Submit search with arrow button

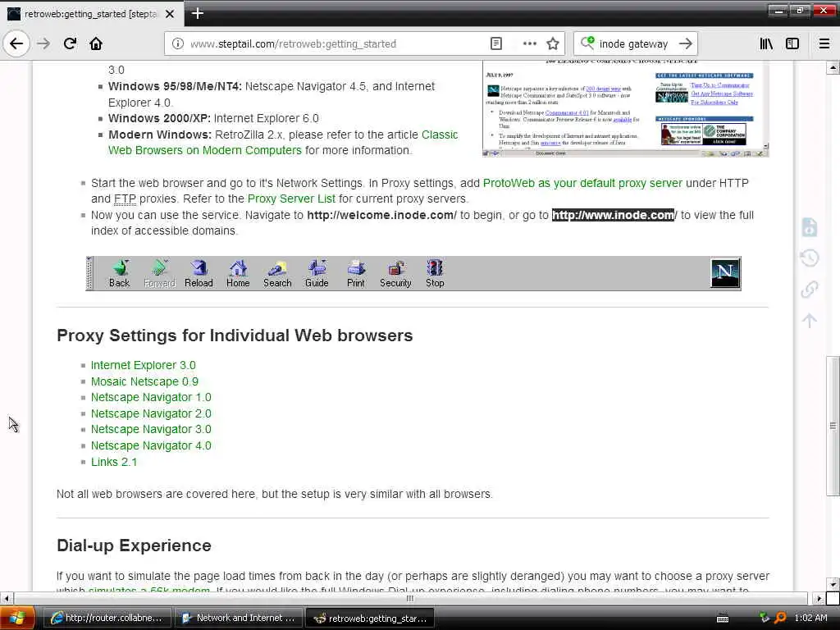pyautogui.click(x=685, y=43)
